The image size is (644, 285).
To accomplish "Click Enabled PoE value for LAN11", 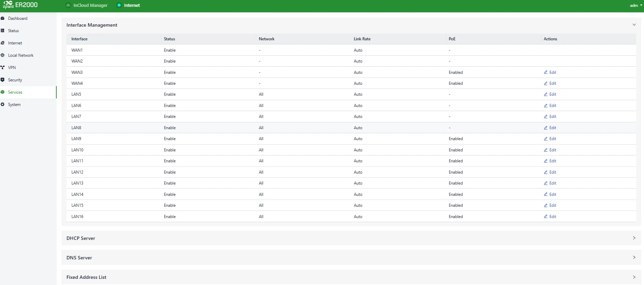I will coord(456,161).
